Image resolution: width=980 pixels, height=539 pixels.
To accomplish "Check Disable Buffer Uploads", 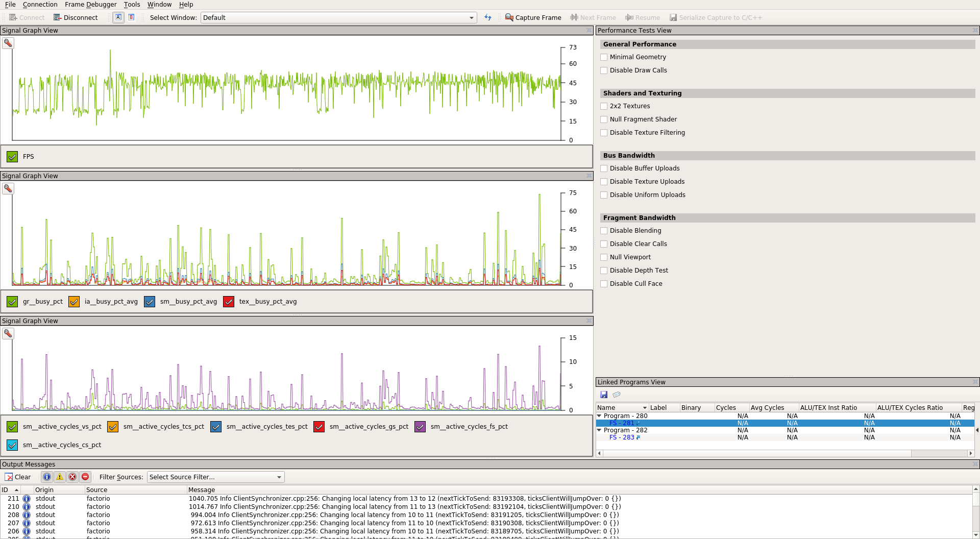I will [604, 168].
